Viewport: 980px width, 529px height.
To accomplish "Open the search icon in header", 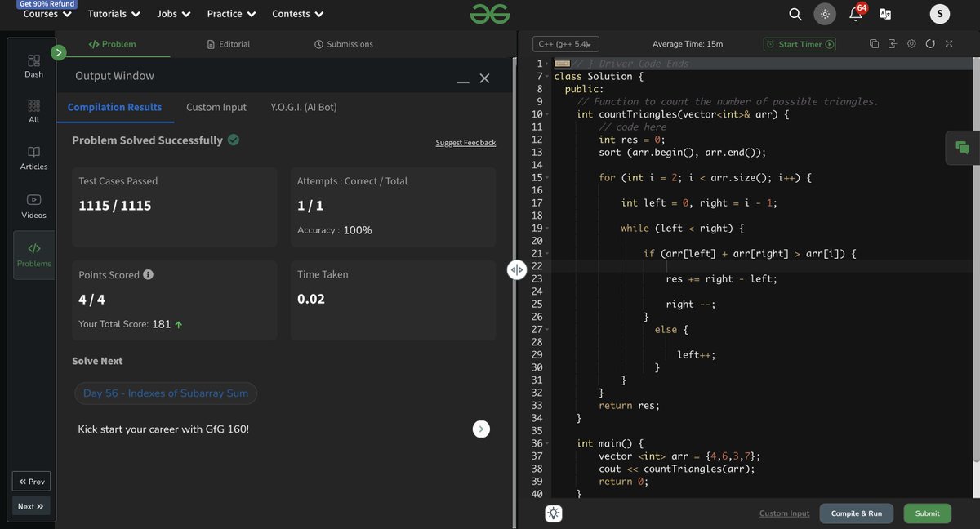I will pos(795,14).
